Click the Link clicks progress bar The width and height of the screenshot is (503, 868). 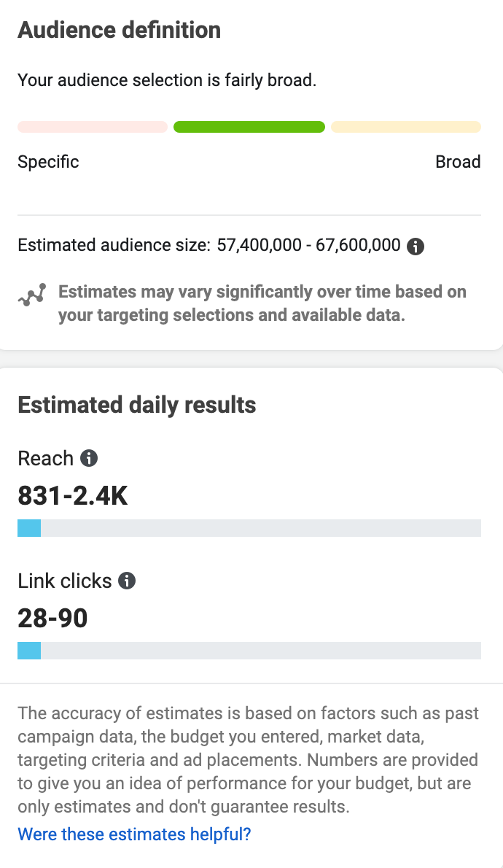(x=249, y=651)
